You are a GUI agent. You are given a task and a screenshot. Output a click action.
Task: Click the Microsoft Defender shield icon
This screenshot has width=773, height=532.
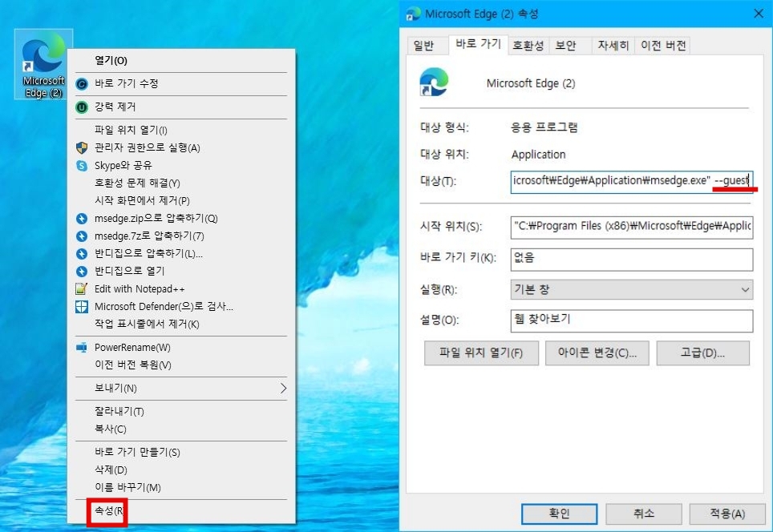(x=82, y=306)
